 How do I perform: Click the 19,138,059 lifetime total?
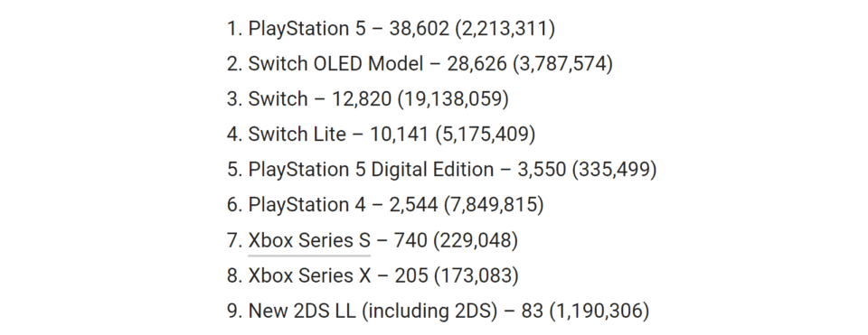[x=453, y=99]
